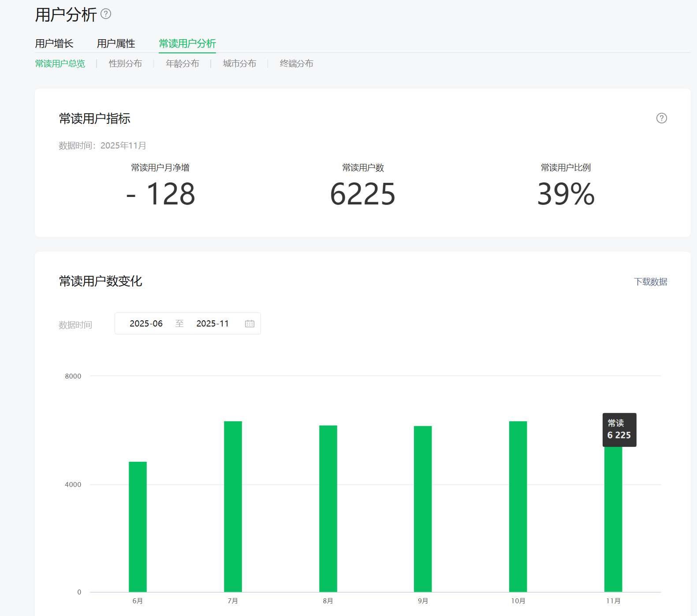Image resolution: width=697 pixels, height=616 pixels.
Task: Switch to 用户增长 tab
Action: 54,44
